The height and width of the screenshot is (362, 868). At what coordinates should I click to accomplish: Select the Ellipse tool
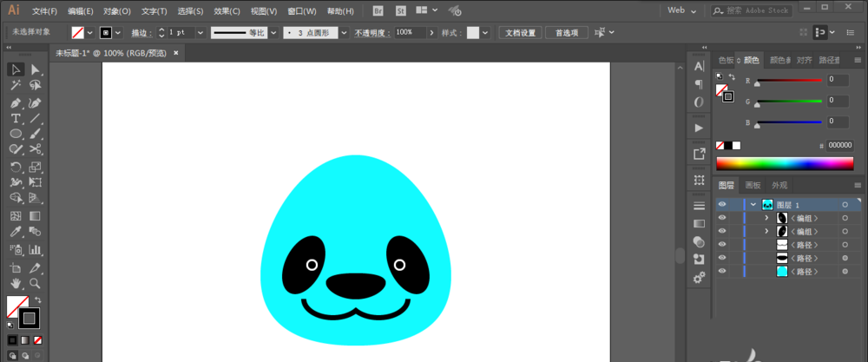[16, 134]
